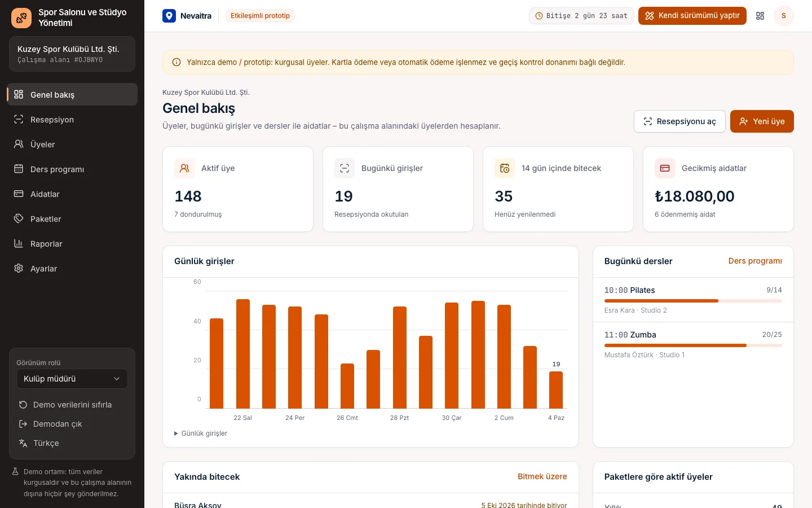Click the Zumba class capacity bar
812x508 pixels.
[x=693, y=345]
